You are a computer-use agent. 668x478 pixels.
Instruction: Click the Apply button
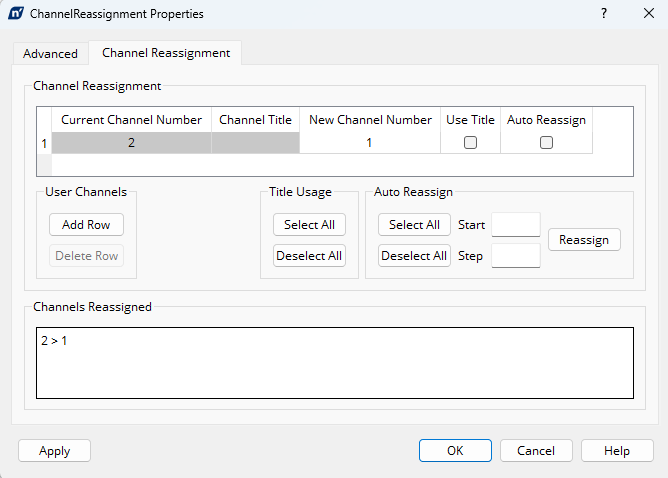54,451
